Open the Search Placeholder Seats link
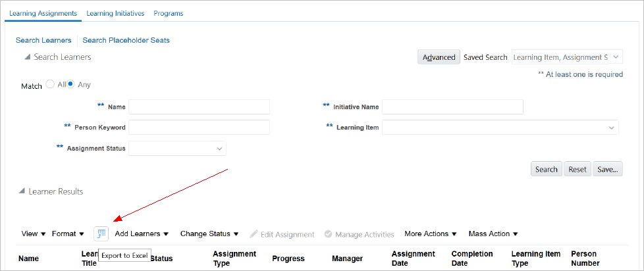The image size is (644, 271). 126,40
